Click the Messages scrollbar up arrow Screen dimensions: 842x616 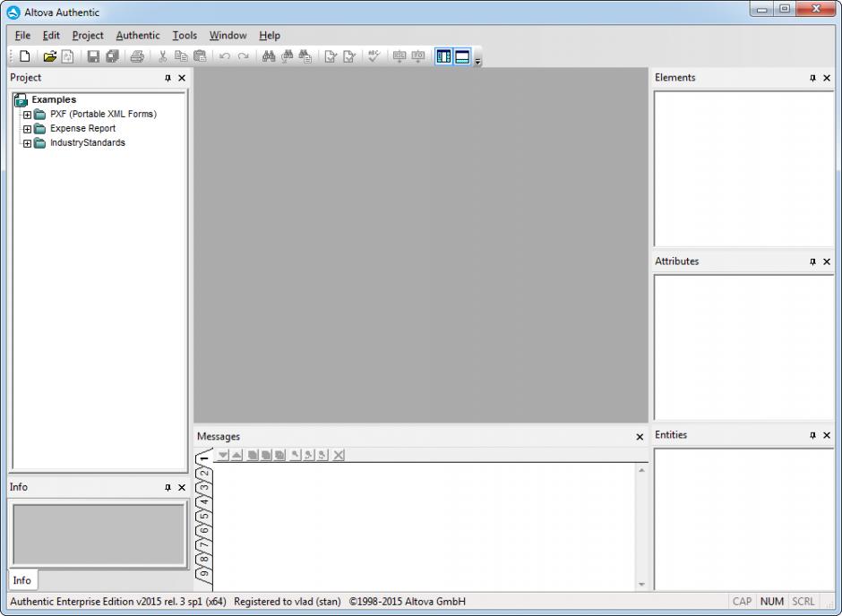click(x=641, y=470)
